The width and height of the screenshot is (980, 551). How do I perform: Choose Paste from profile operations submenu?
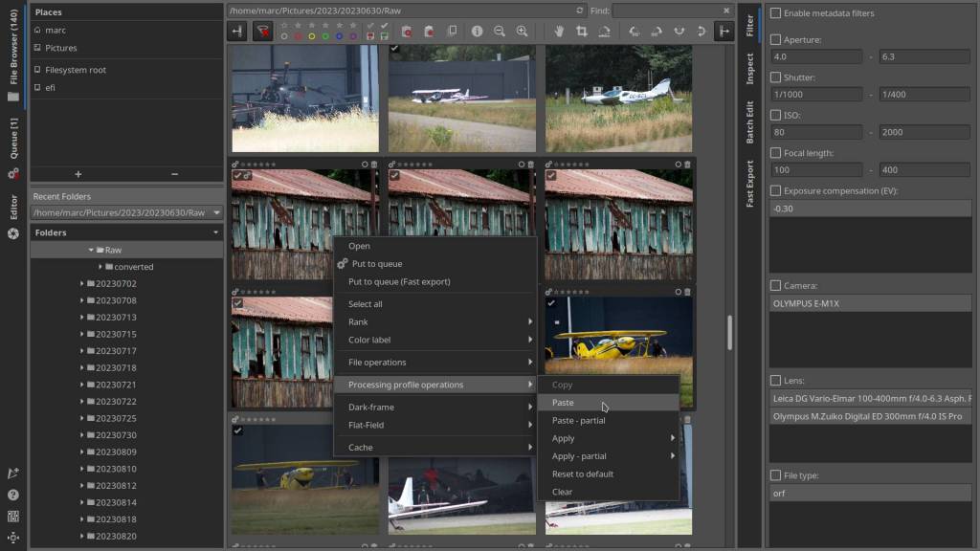(608, 403)
